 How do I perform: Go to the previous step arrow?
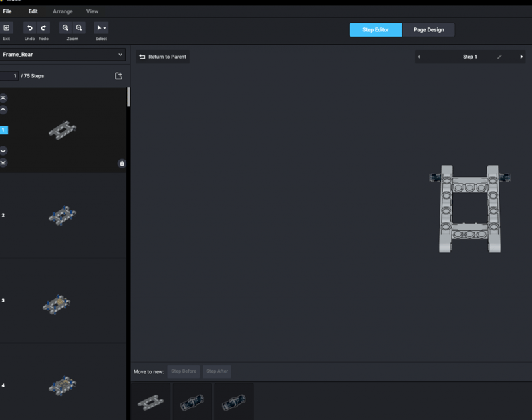[419, 57]
